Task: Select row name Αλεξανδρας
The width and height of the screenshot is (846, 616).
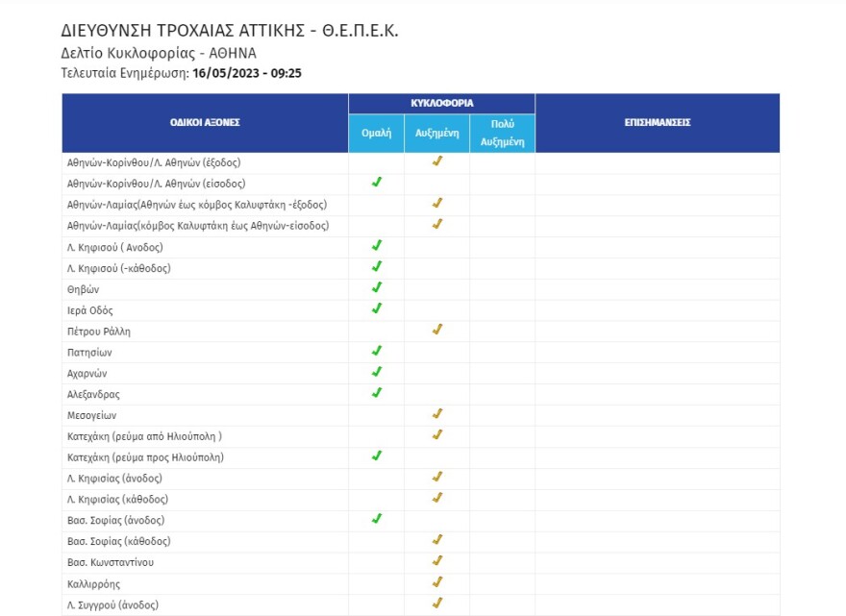Action: point(93,395)
